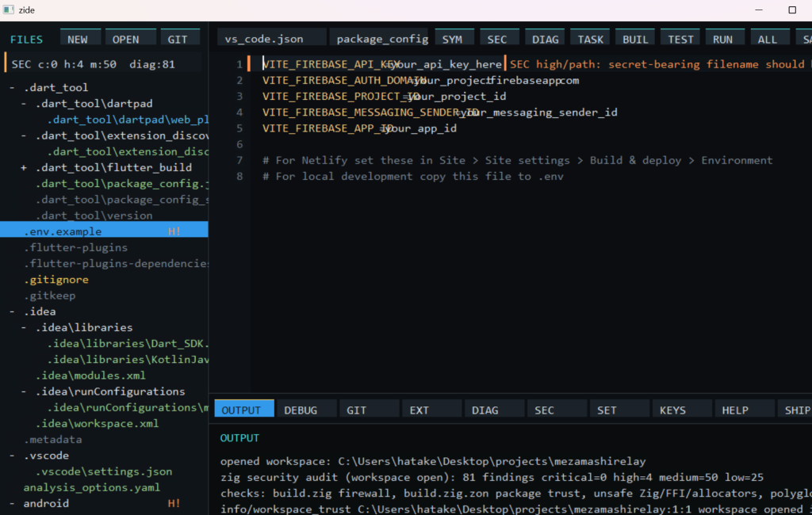Click the TEST toolbar button

(x=680, y=38)
